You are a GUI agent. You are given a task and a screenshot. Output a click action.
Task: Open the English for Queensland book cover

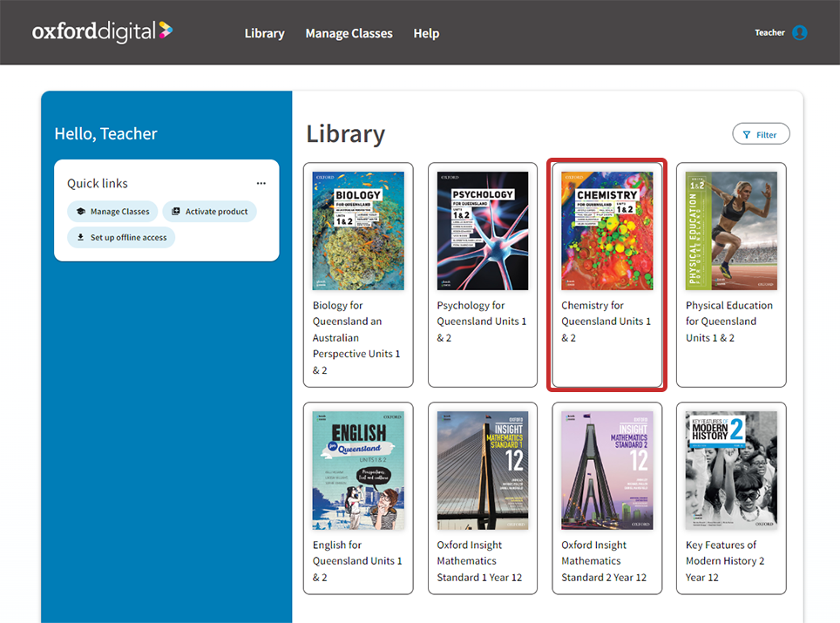coord(358,471)
